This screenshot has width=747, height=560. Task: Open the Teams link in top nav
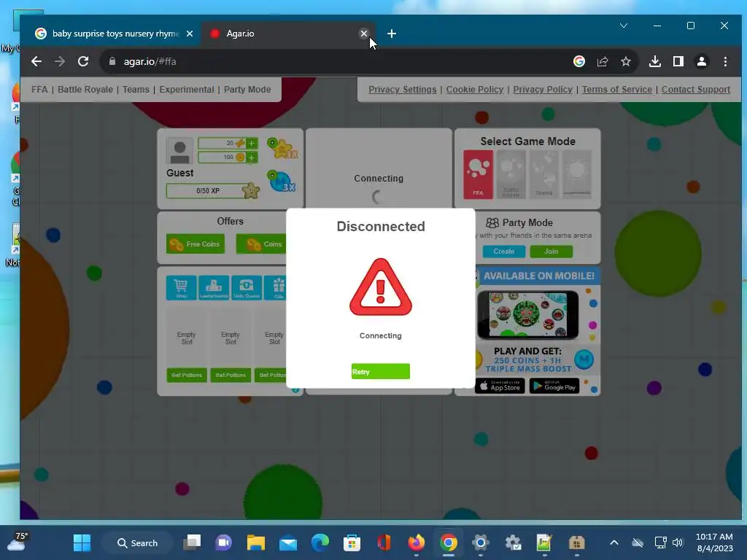tap(136, 90)
